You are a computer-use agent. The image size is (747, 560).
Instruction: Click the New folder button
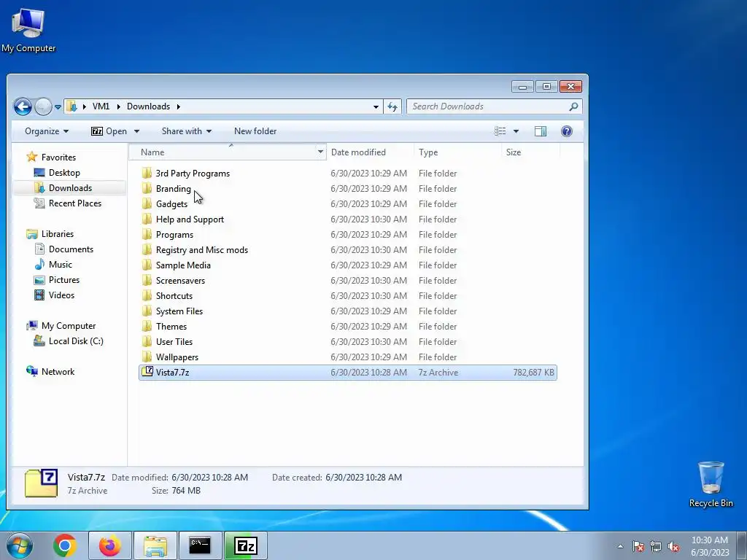pyautogui.click(x=255, y=131)
